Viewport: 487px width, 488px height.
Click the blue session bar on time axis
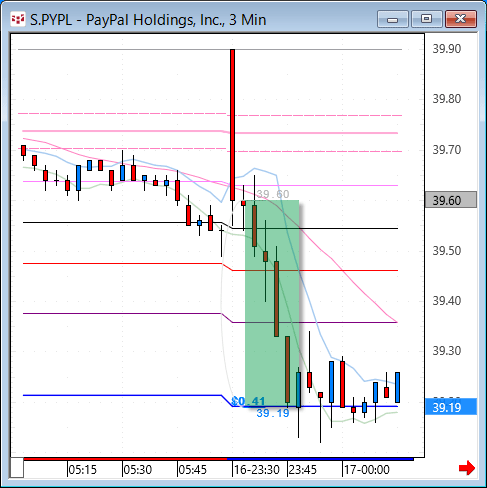coord(320,459)
